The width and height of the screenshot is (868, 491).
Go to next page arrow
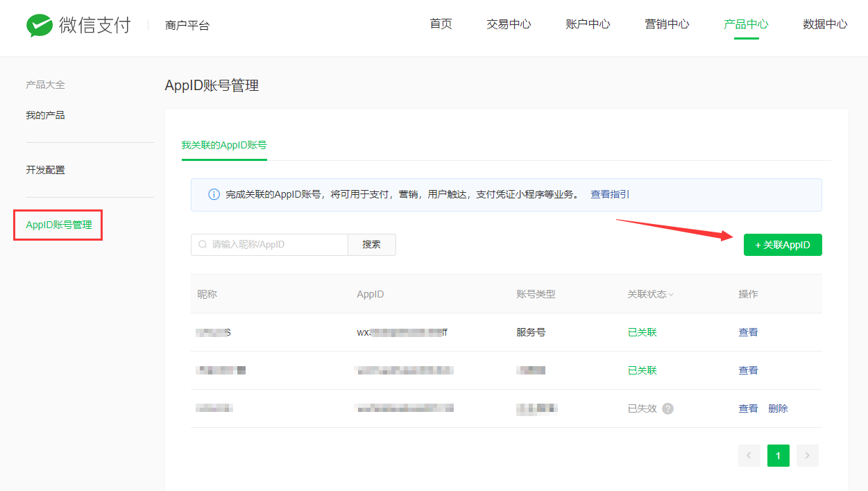[x=807, y=456]
